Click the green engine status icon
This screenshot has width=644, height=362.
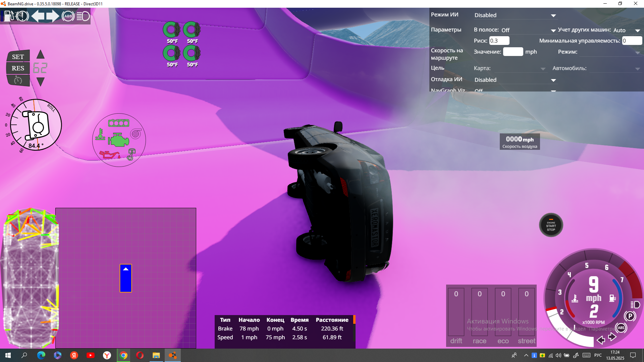coord(118,140)
